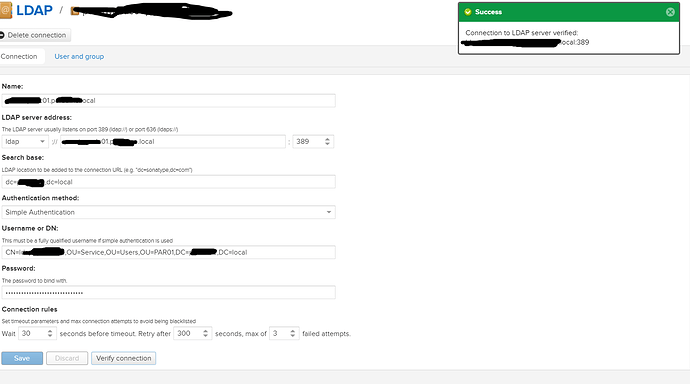Click the Delete connection minus icon
The image size is (690, 384).
pyautogui.click(x=2, y=35)
